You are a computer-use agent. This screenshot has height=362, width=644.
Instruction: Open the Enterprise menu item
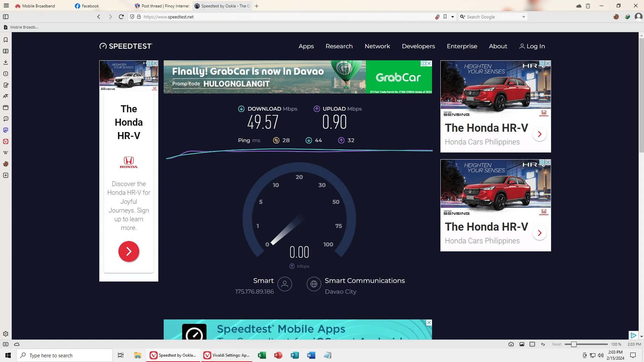pyautogui.click(x=462, y=46)
